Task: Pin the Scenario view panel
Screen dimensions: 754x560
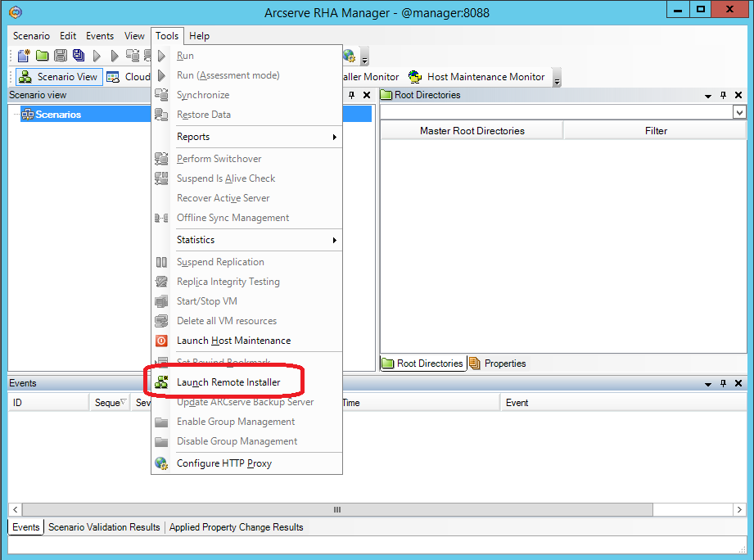Action: (x=352, y=95)
